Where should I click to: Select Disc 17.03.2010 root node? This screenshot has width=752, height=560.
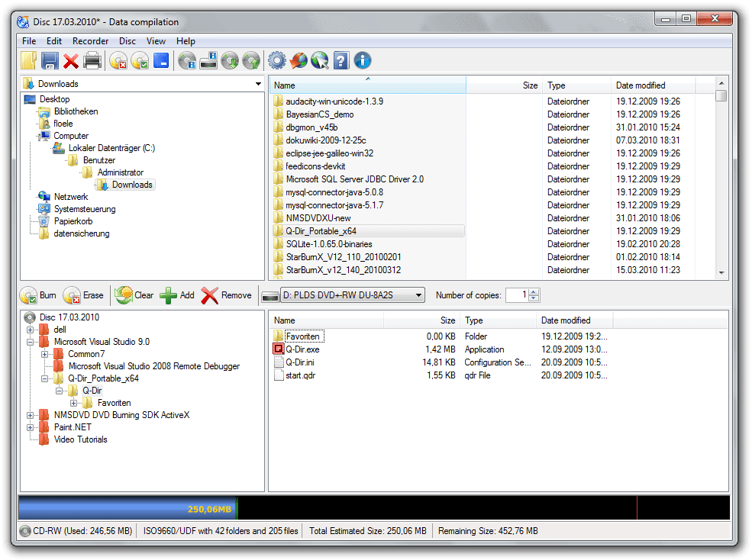[69, 317]
